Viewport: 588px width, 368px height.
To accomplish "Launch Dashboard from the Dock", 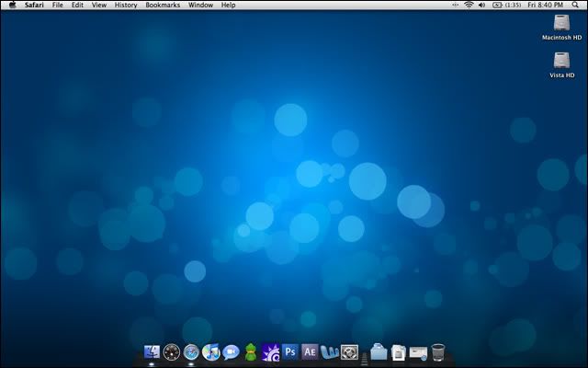I will [172, 352].
